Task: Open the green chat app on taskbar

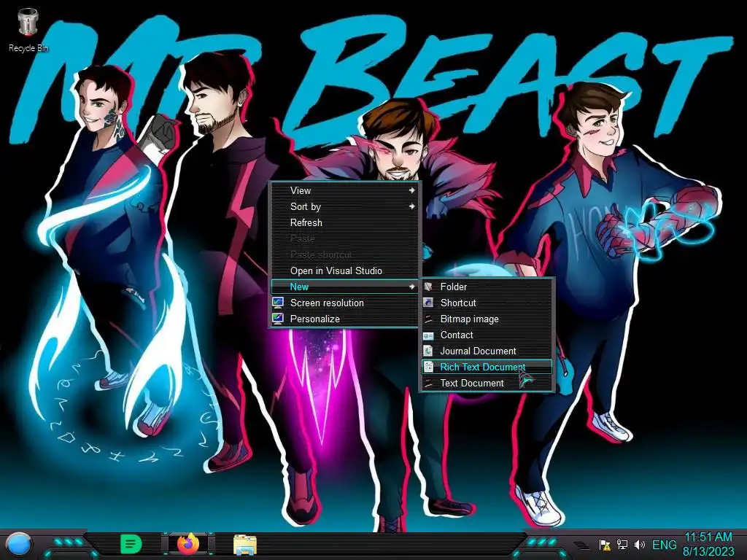Action: click(131, 544)
